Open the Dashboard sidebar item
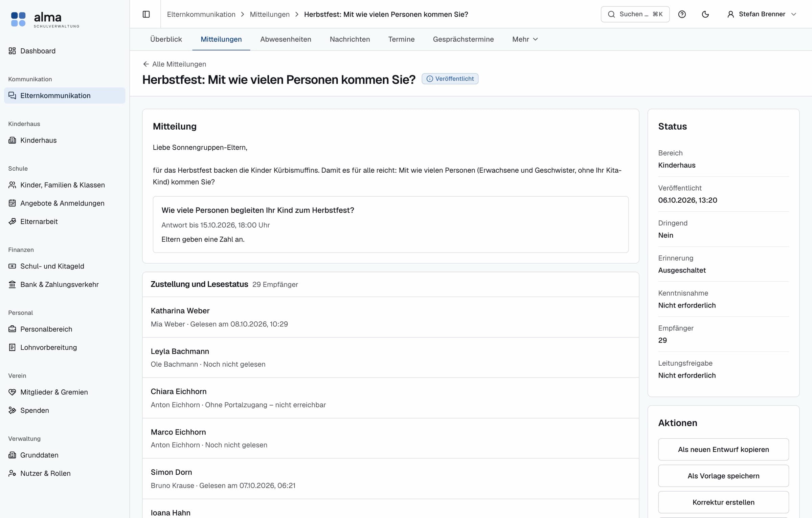This screenshot has height=518, width=812. pos(65,51)
